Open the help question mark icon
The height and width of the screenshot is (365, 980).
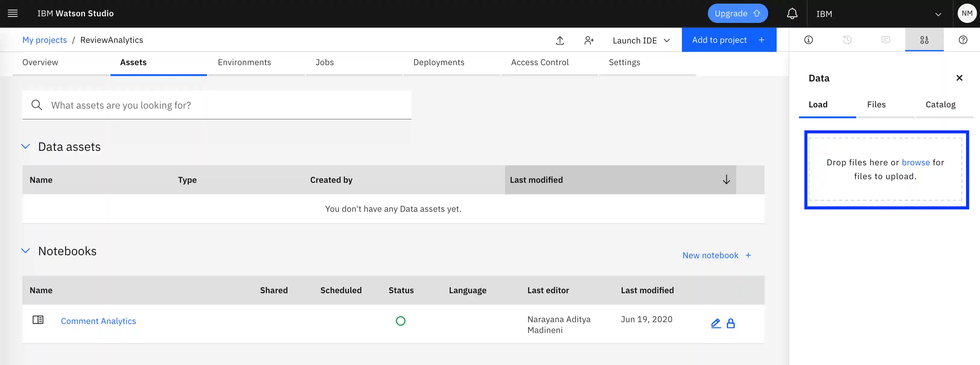click(962, 40)
